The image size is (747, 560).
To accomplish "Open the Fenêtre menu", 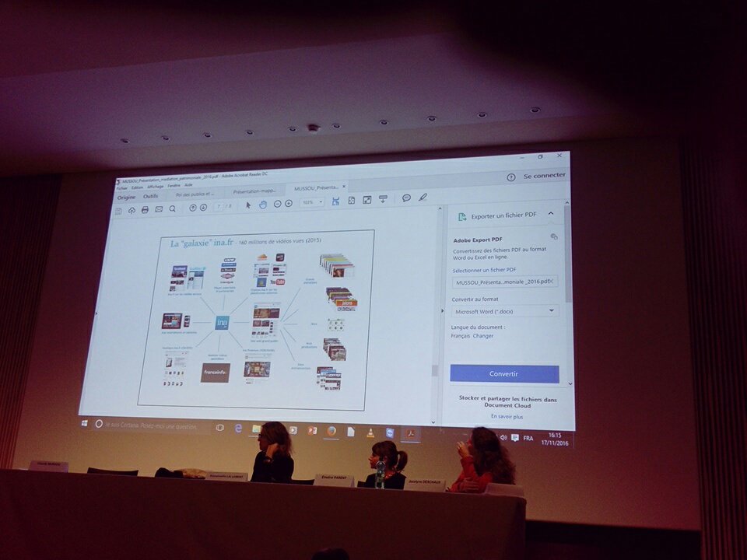I will click(174, 186).
